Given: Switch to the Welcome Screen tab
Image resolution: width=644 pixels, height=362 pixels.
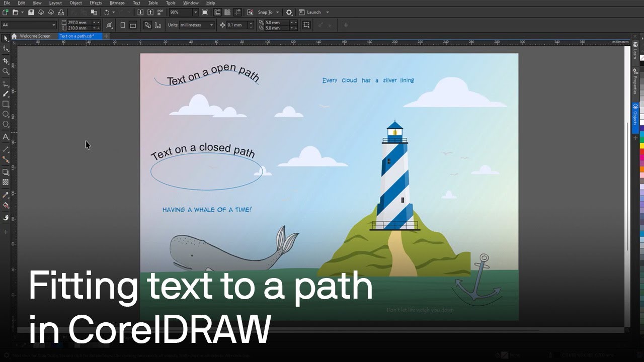Looking at the screenshot, I should (x=35, y=36).
